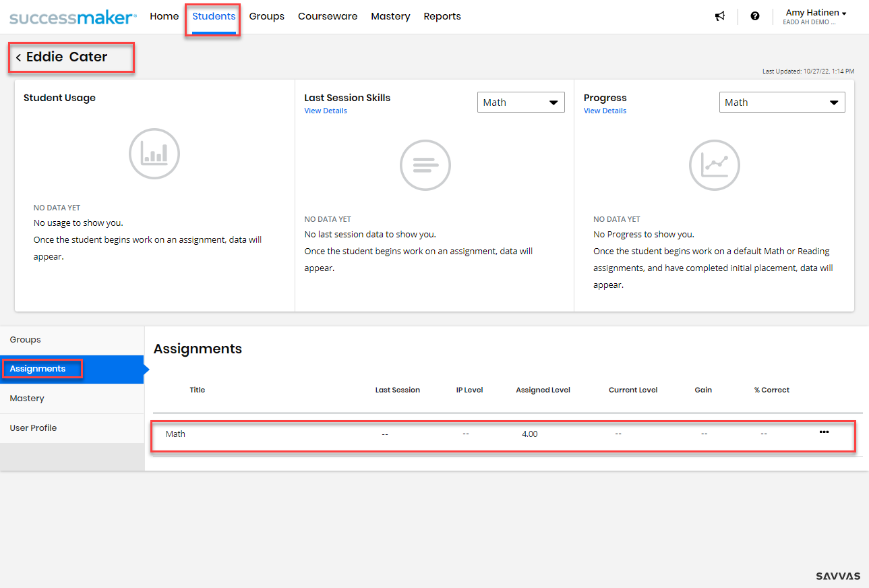Go to the Home tab
Viewport: 869px width, 588px height.
(x=164, y=16)
